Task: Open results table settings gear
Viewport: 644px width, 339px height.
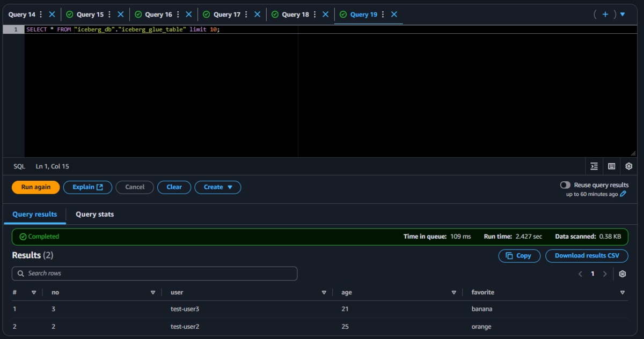Action: 623,274
